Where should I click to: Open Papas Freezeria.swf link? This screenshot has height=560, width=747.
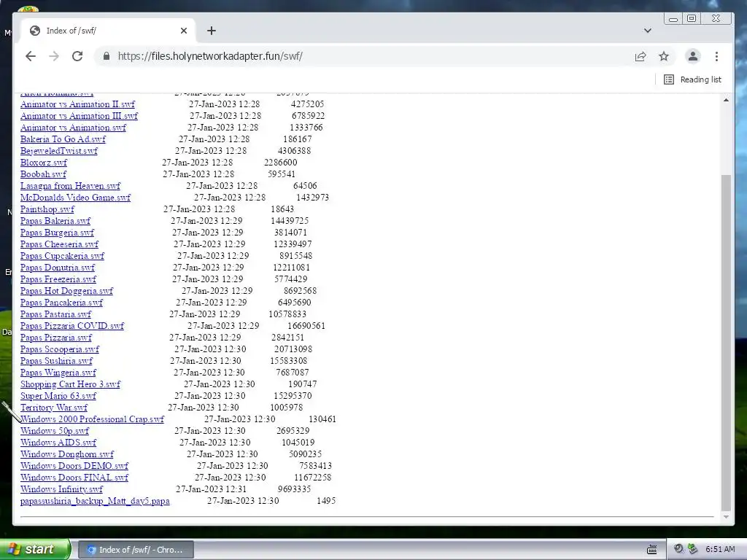pos(58,279)
